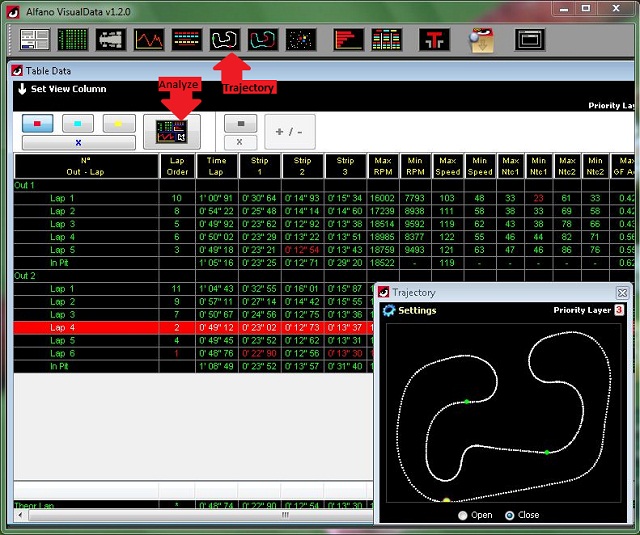Click Max RPM value 17239
Viewport: 640px width, 535px height.
click(382, 211)
